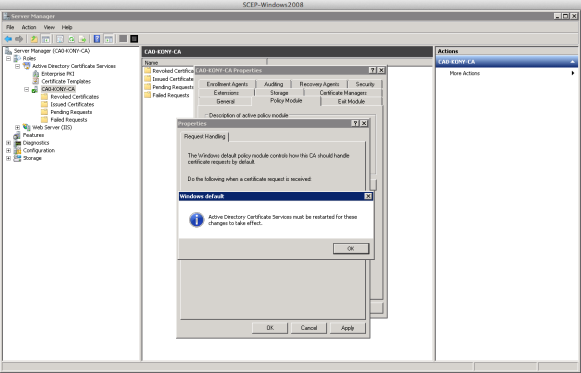Click More Actions in the Actions pane
Viewport: 581px width, 373px height.
pos(465,73)
